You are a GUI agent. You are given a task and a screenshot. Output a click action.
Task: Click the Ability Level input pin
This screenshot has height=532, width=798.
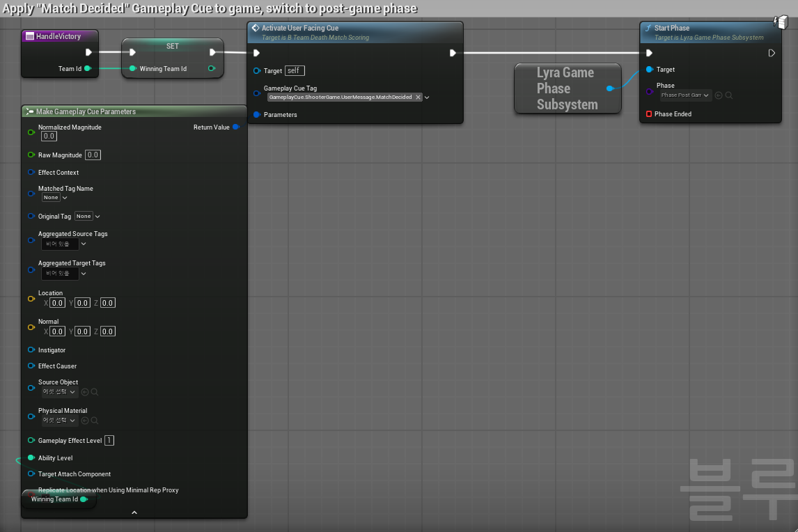pyautogui.click(x=31, y=457)
